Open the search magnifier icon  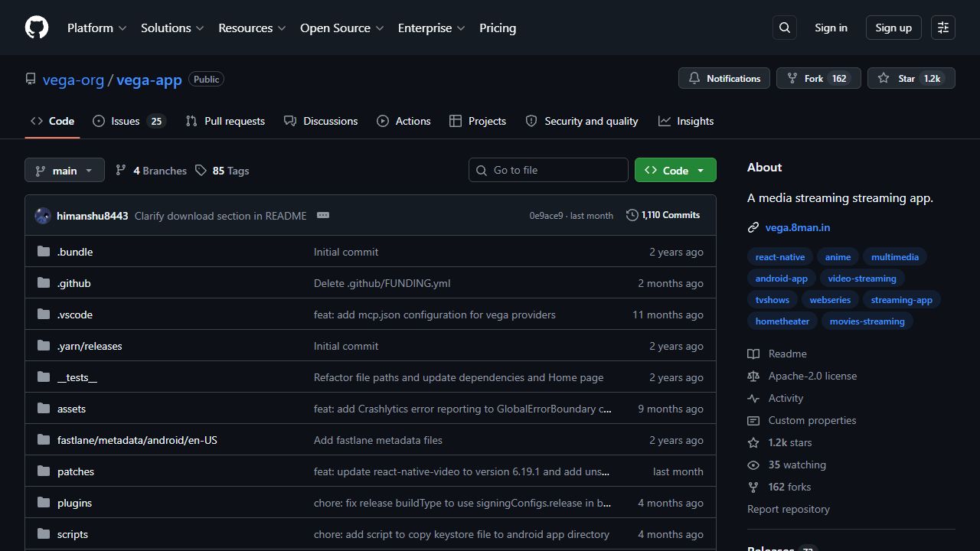(x=785, y=28)
